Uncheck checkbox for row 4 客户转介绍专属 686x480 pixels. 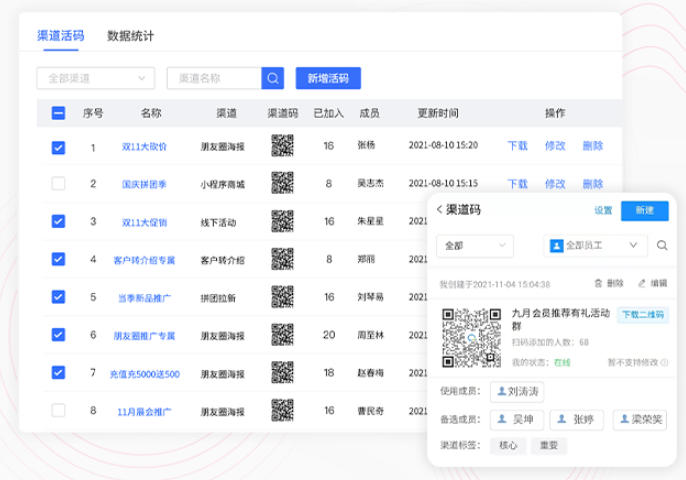58,259
